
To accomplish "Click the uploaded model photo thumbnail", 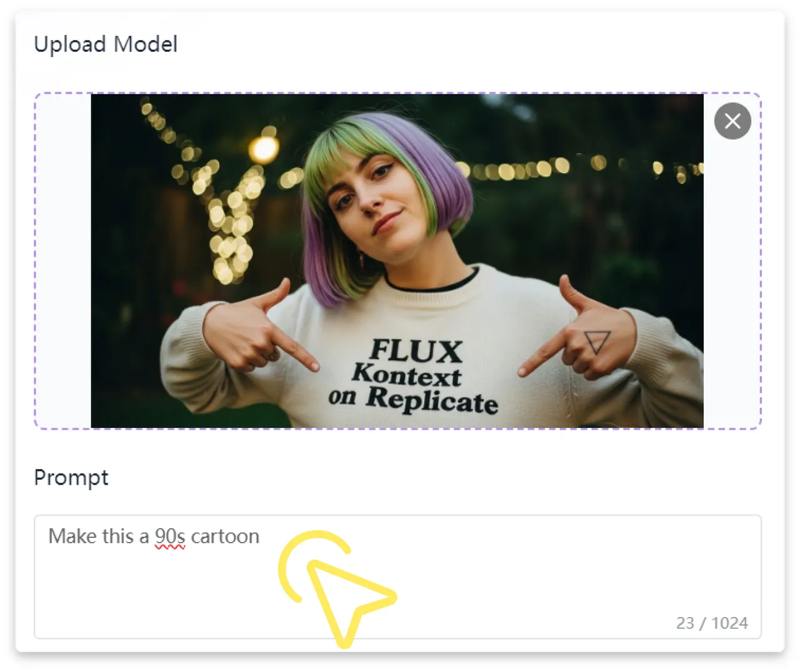I will 397,260.
